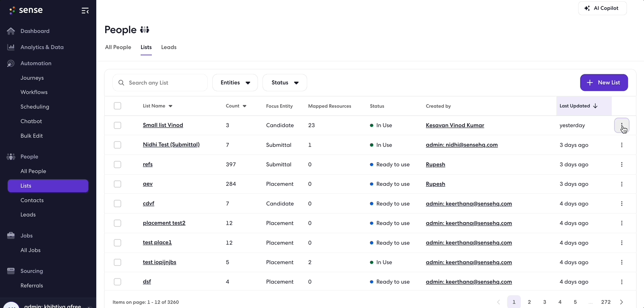Check the box for Nidhi Test (Submittal)

(117, 145)
